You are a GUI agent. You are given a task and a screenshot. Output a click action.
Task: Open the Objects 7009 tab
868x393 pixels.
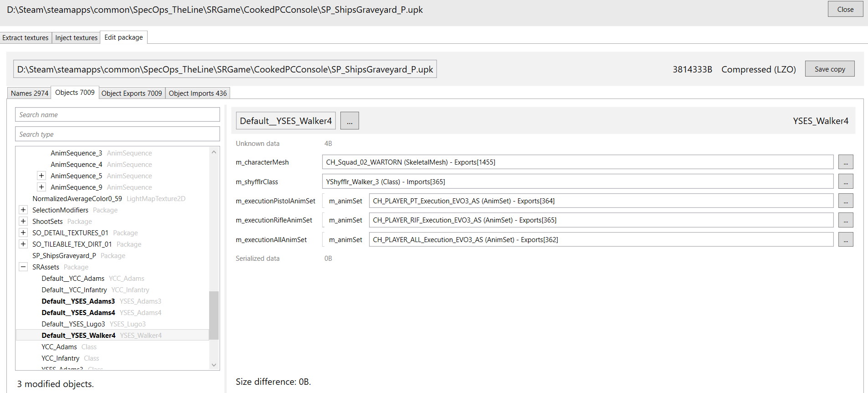click(75, 93)
